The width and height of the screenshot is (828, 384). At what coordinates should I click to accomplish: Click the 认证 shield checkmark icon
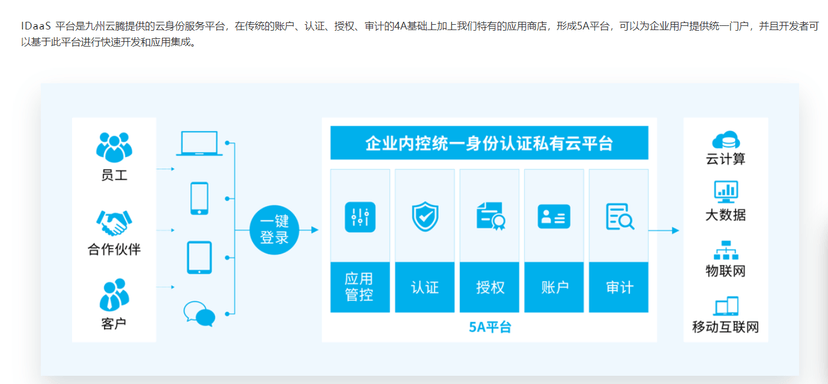click(425, 217)
